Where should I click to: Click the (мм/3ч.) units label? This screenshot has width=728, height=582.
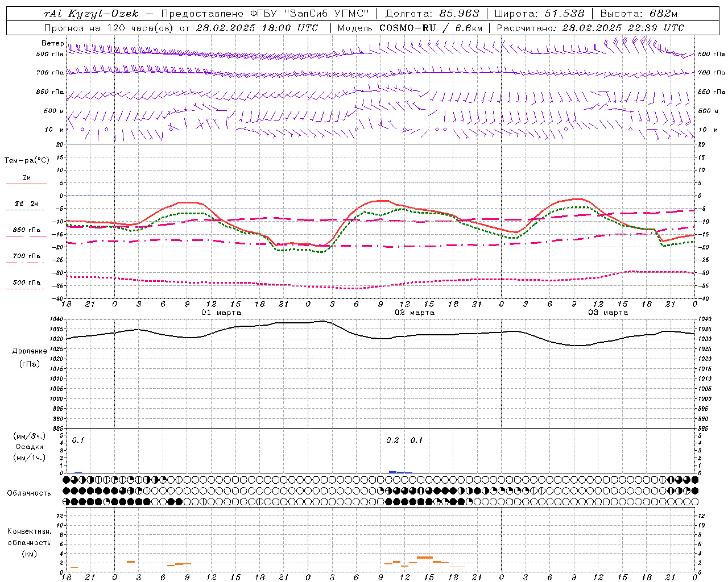coord(29,436)
